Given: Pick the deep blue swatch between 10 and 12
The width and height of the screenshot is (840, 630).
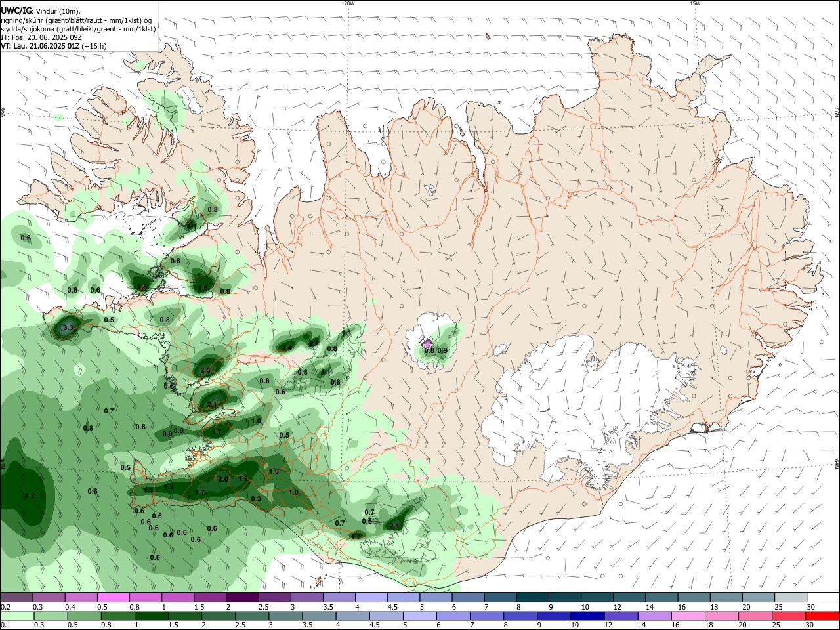Looking at the screenshot, I should pyautogui.click(x=587, y=616).
